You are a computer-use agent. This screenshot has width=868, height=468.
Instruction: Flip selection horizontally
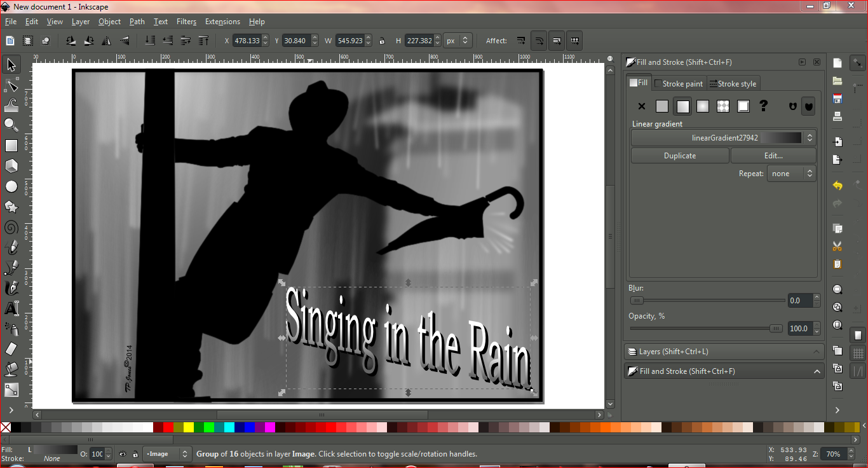(107, 41)
